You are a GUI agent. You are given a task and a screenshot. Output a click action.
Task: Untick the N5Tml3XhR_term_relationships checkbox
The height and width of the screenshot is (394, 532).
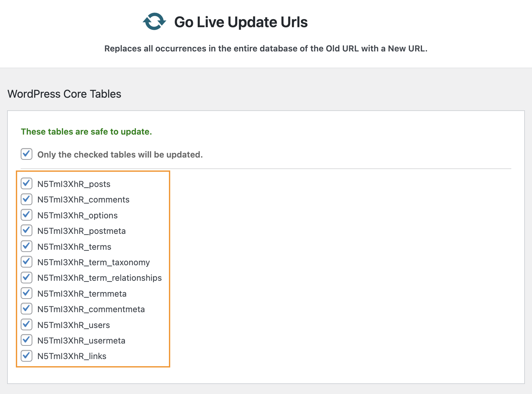coord(27,278)
